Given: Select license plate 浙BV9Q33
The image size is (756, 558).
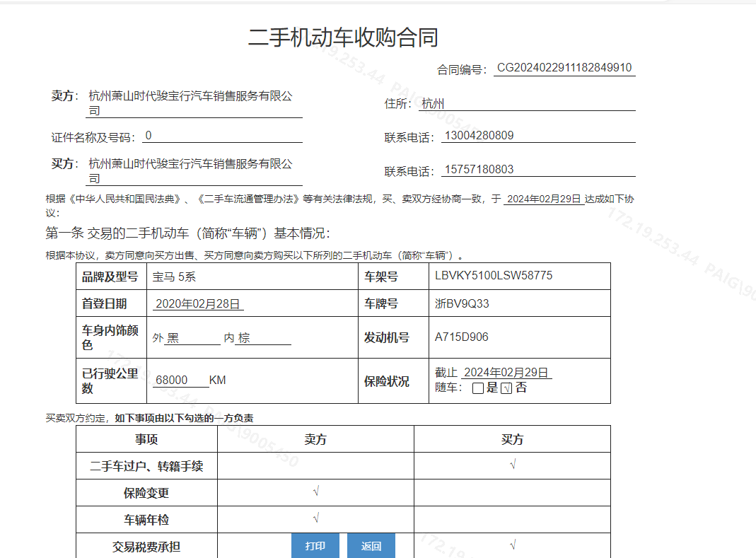Looking at the screenshot, I should (462, 303).
